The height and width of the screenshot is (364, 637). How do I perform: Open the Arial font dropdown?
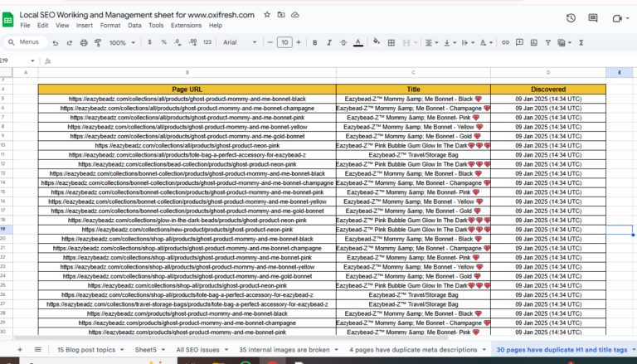(x=240, y=42)
